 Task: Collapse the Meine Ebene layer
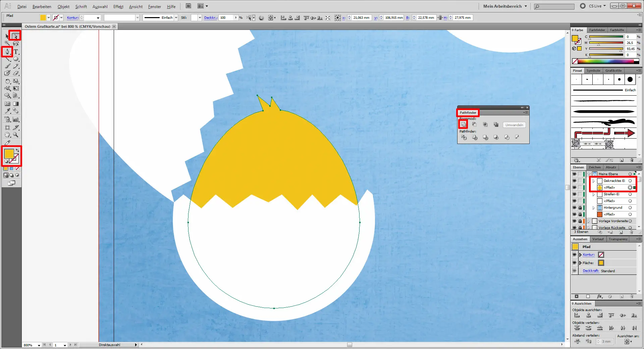(x=589, y=174)
